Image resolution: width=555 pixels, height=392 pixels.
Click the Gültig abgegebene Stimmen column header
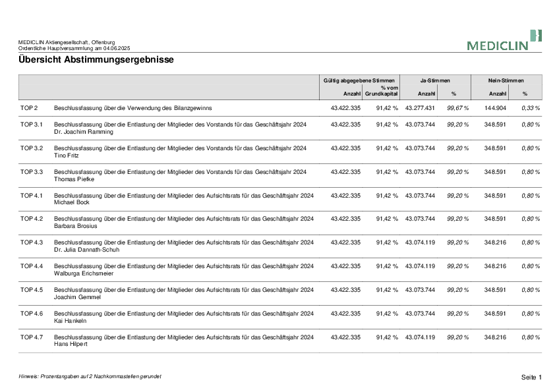(359, 80)
